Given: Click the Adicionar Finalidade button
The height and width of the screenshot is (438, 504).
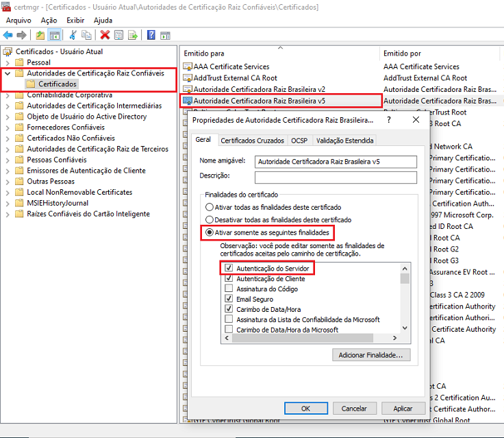Looking at the screenshot, I should (x=370, y=355).
